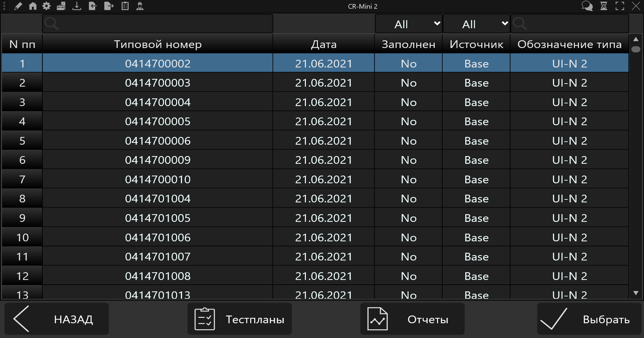The height and width of the screenshot is (338, 644).
Task: Sort by N пп column header
Action: (x=22, y=44)
